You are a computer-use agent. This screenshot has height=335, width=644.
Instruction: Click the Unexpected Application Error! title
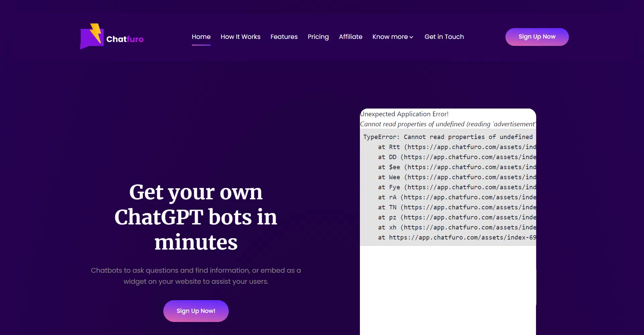coord(404,114)
